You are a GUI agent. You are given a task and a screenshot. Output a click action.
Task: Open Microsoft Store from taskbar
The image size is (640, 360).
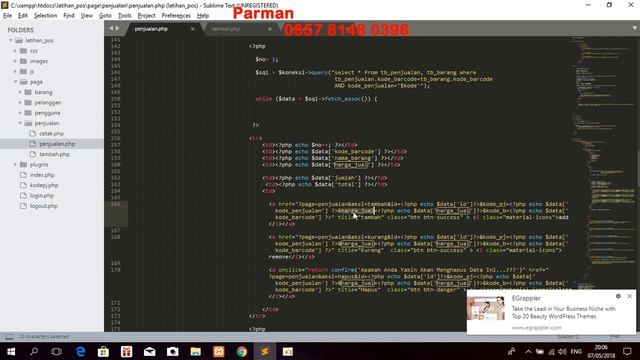[x=103, y=351]
